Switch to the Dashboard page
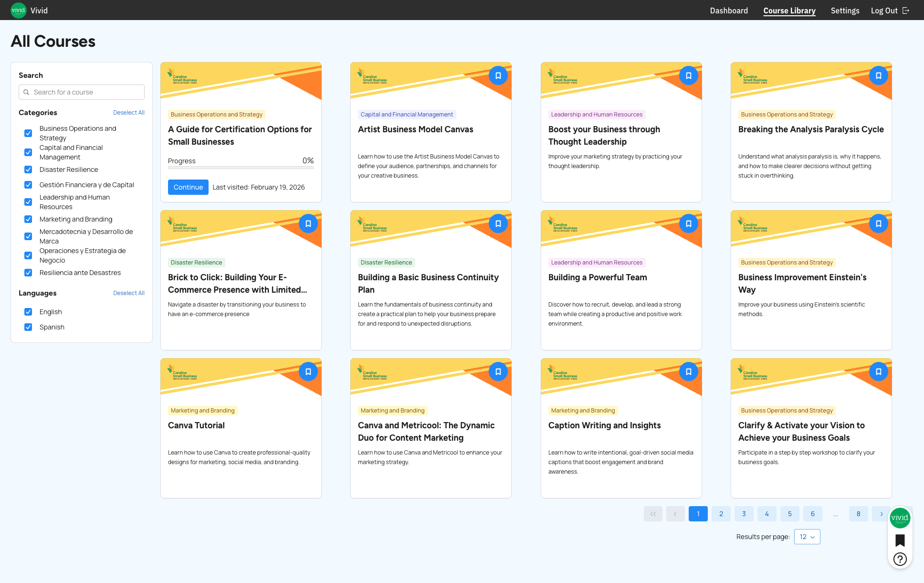 729,10
